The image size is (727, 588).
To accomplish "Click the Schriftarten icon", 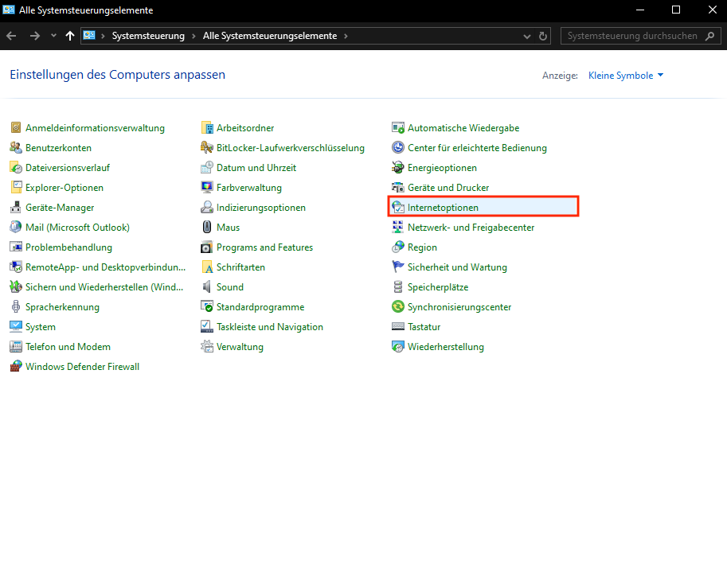I will (x=207, y=267).
